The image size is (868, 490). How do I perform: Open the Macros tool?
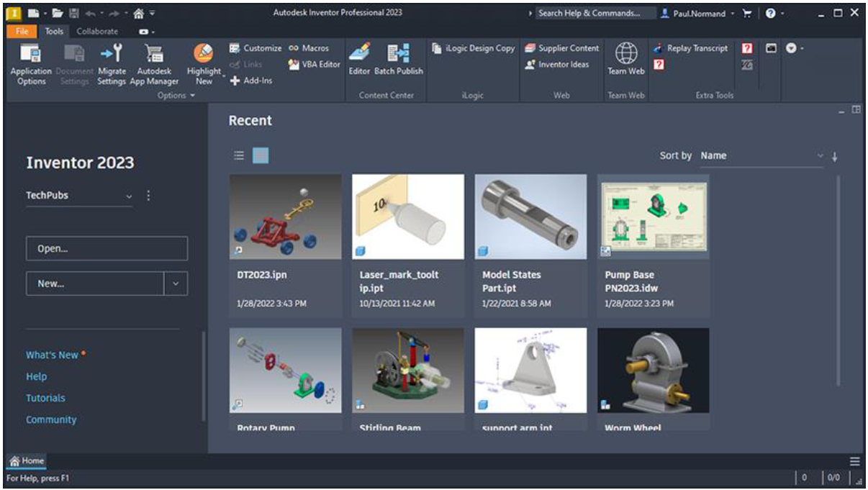point(309,48)
